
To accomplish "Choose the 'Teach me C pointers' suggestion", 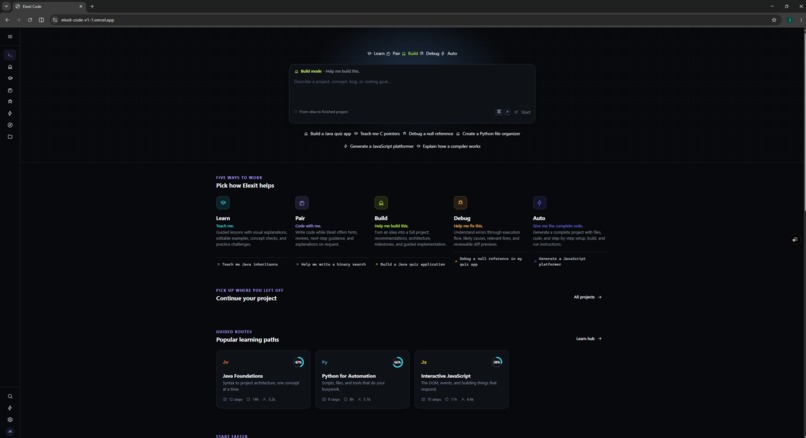I will (x=377, y=134).
